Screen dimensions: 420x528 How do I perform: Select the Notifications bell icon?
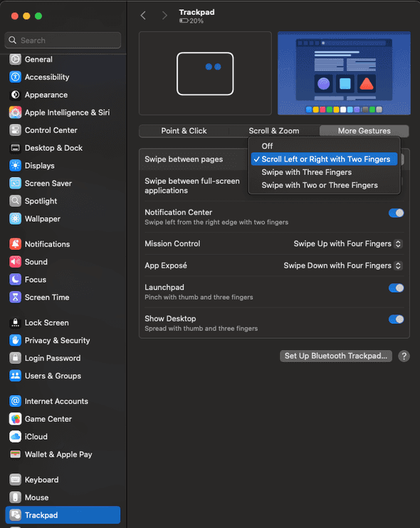click(15, 244)
